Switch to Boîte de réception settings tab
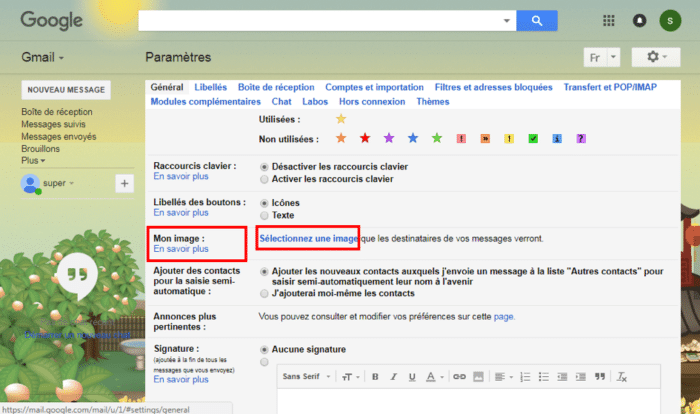 tap(276, 87)
